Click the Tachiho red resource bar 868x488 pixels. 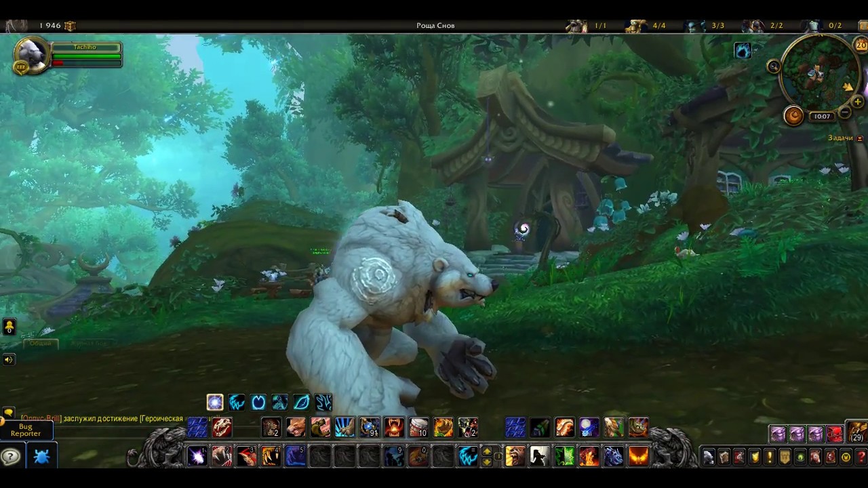click(86, 63)
